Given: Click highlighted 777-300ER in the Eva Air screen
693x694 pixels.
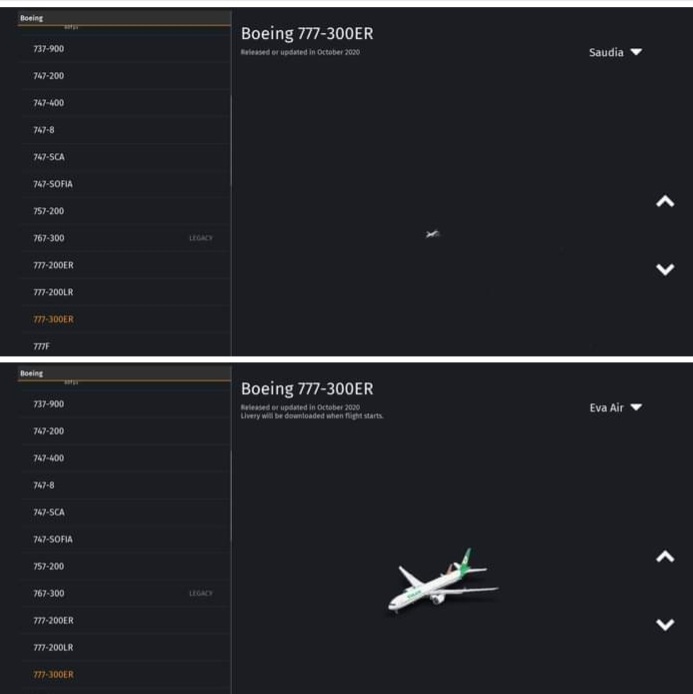Looking at the screenshot, I should [x=53, y=674].
